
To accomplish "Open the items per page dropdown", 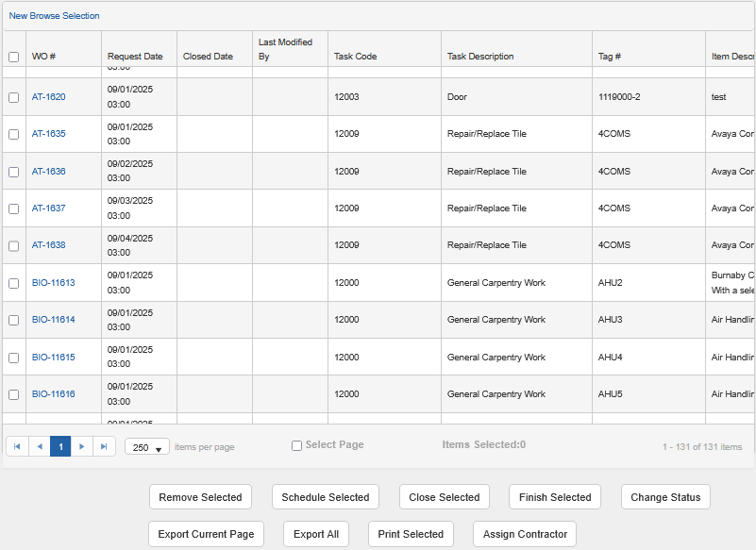I will coord(146,446).
